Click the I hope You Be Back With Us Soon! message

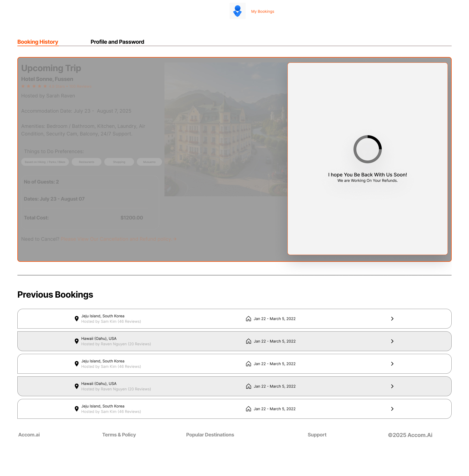point(367,175)
